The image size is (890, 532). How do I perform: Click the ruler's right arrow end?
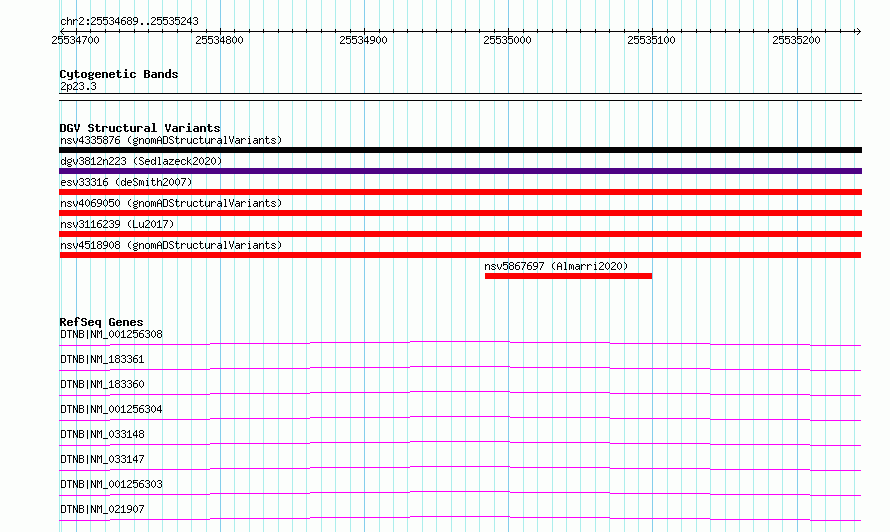pyautogui.click(x=858, y=31)
